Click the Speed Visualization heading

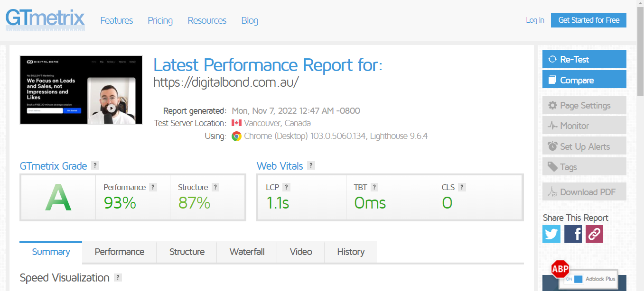[x=65, y=278]
